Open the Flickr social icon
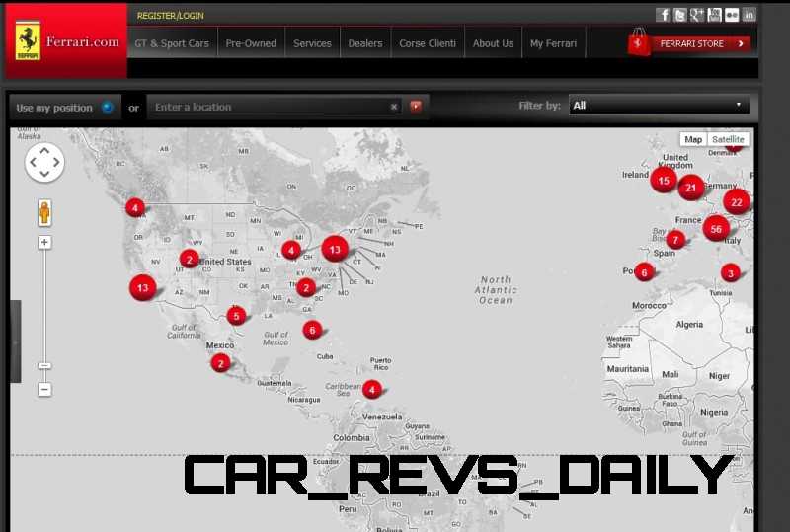The height and width of the screenshot is (532, 790). 732,15
